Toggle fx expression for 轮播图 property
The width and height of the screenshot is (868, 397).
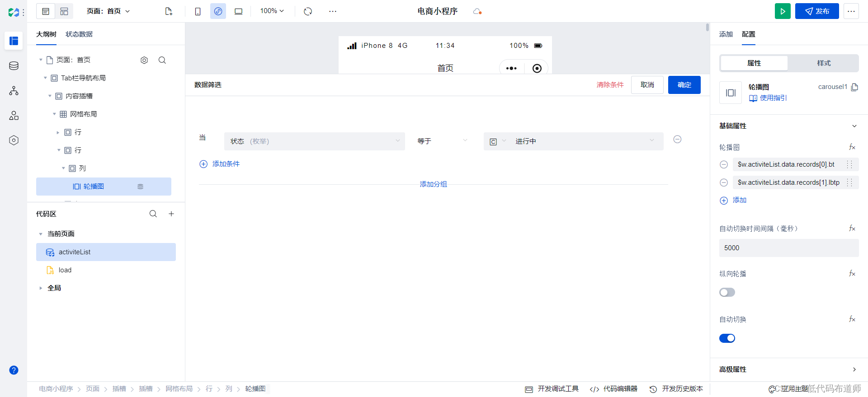(x=852, y=147)
